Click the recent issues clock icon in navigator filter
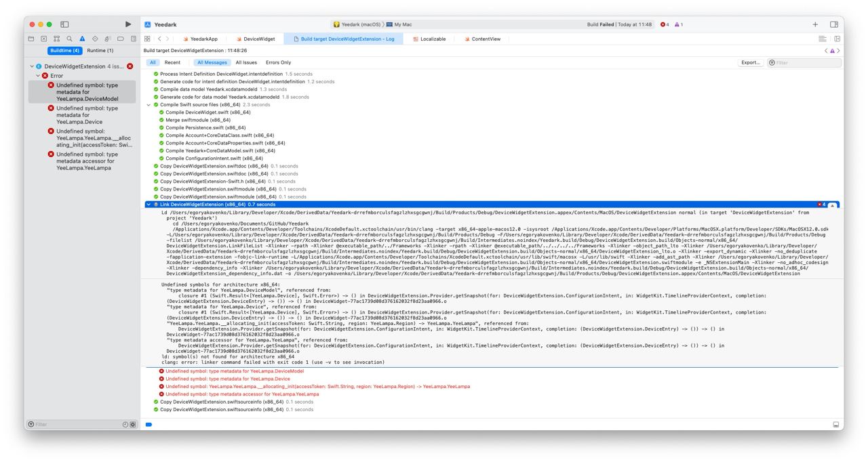Viewport: 868px width, 462px height. coord(125,424)
